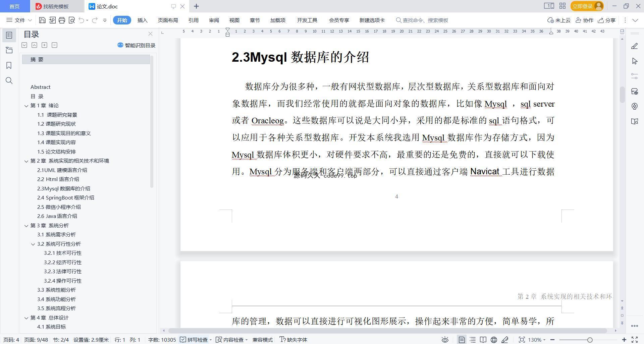Open the chapter navigation icon in left sidebar
Image resolution: width=644 pixels, height=344 pixels.
click(x=9, y=50)
